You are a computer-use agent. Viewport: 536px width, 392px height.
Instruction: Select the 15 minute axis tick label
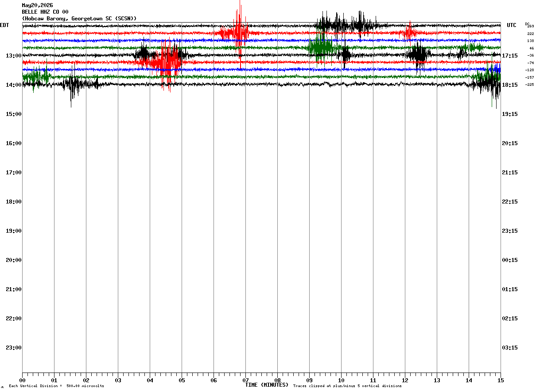pos(501,380)
